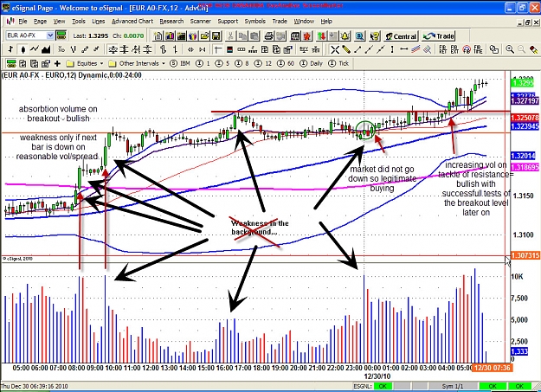Open the Window menu

point(304,22)
